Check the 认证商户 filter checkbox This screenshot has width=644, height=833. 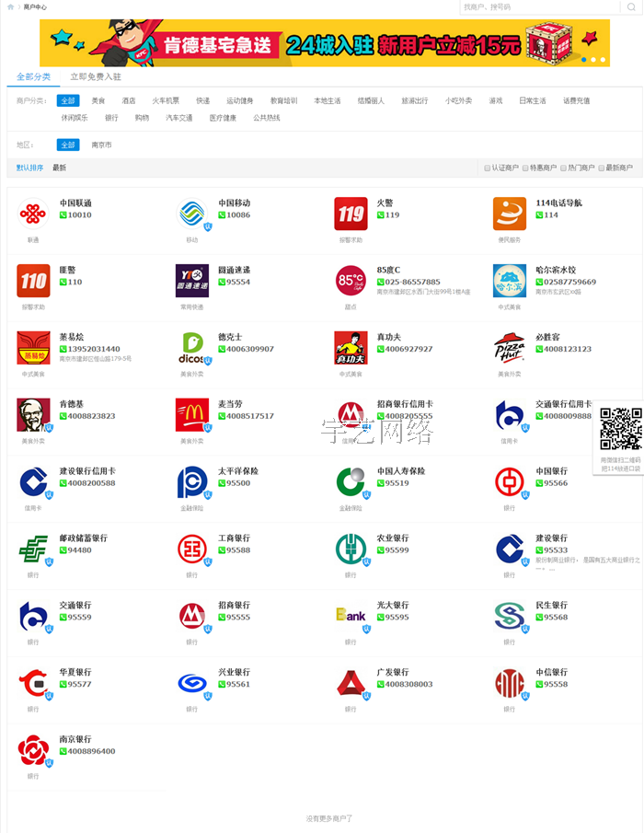(x=488, y=168)
